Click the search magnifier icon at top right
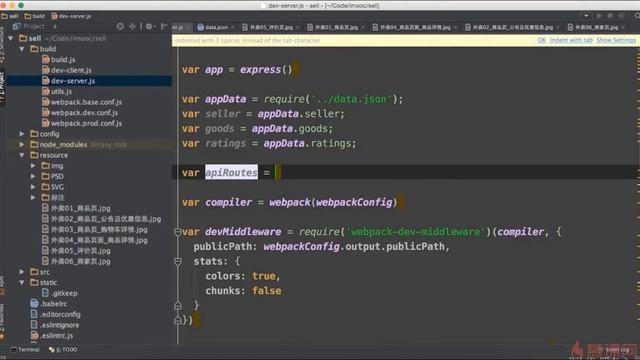 click(x=637, y=16)
